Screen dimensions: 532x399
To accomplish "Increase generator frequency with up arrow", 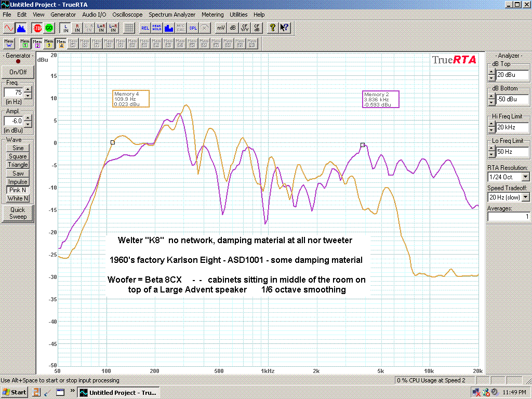I will [28, 89].
